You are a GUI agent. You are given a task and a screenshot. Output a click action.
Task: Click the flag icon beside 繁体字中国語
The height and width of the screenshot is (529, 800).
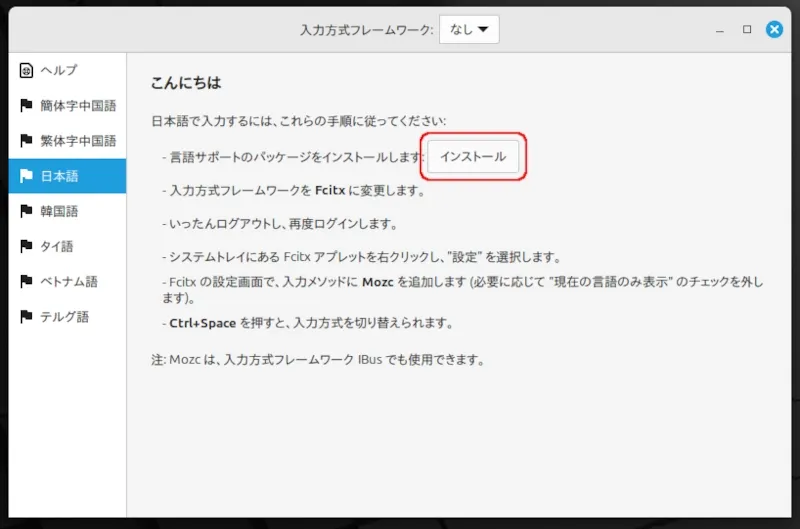26,141
